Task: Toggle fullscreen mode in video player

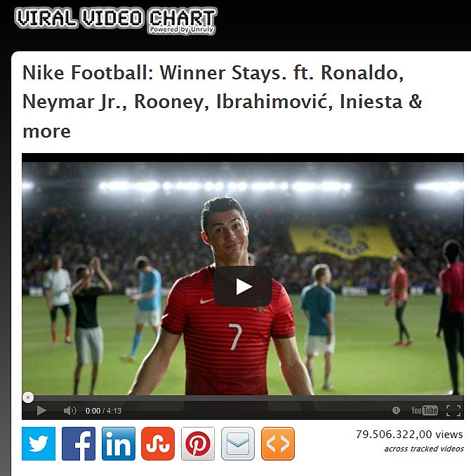Action: [x=453, y=411]
